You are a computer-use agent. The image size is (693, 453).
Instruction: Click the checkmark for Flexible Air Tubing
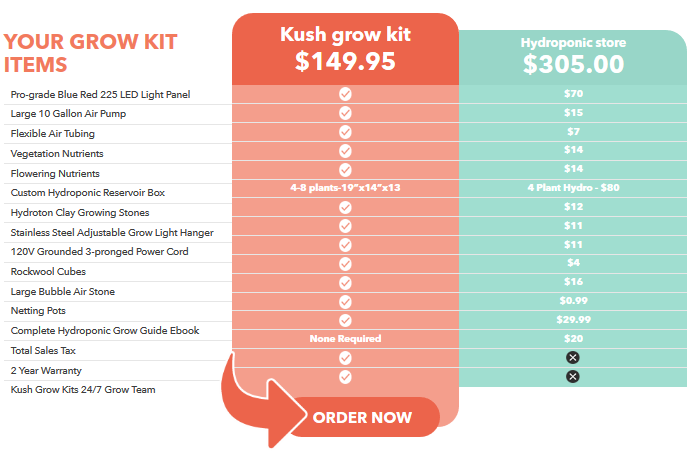click(345, 132)
